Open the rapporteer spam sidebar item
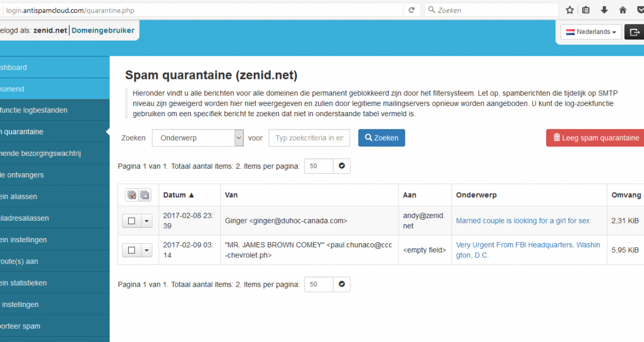This screenshot has width=644, height=342. pos(55,326)
